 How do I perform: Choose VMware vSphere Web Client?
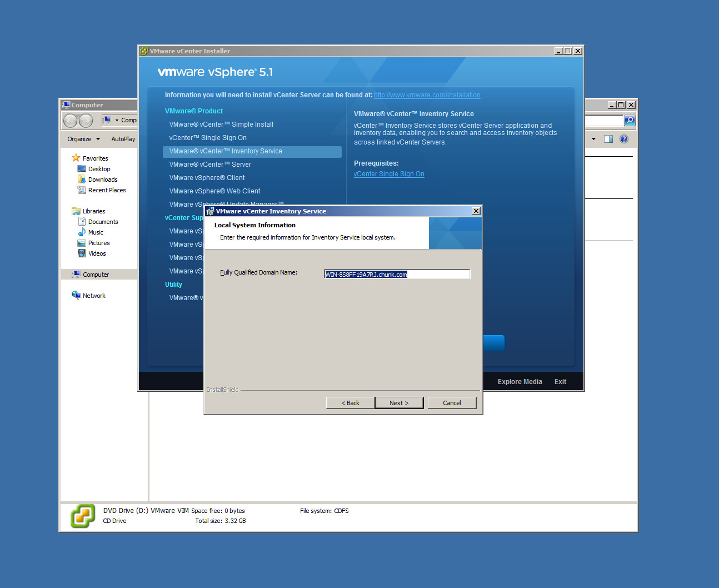214,191
